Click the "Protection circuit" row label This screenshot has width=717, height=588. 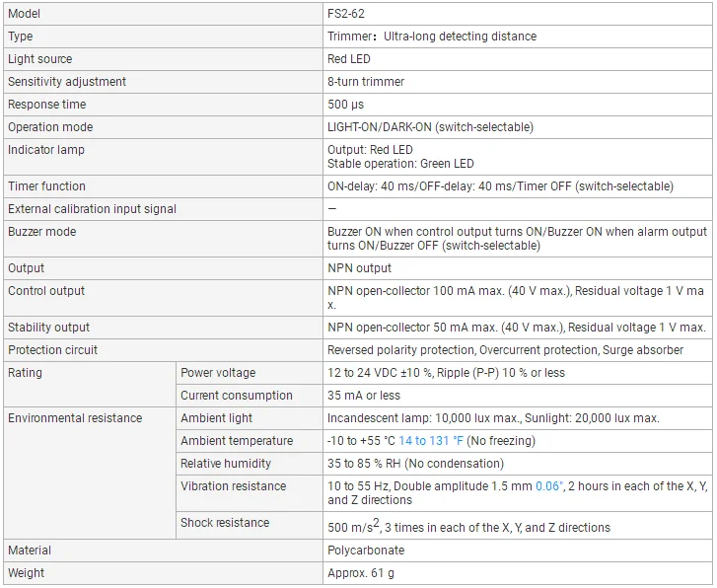(53, 350)
